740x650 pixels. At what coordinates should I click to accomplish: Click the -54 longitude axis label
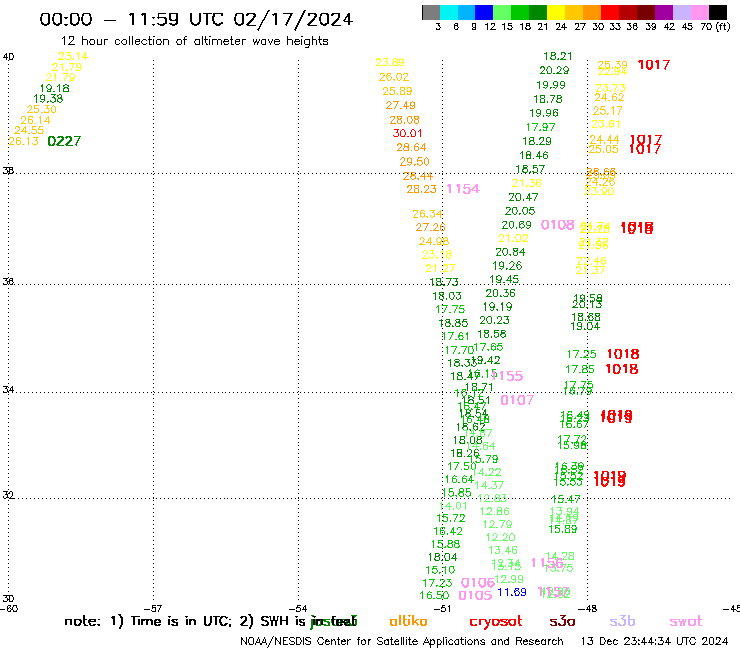(x=298, y=608)
